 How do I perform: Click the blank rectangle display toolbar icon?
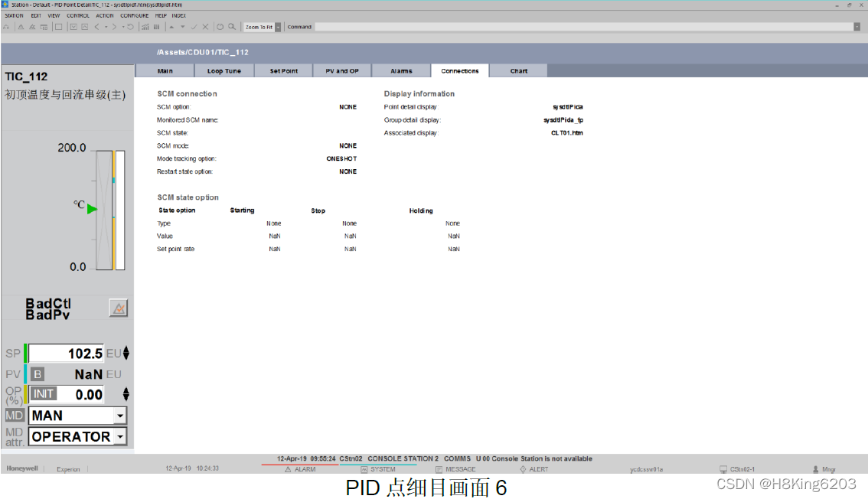(x=58, y=27)
